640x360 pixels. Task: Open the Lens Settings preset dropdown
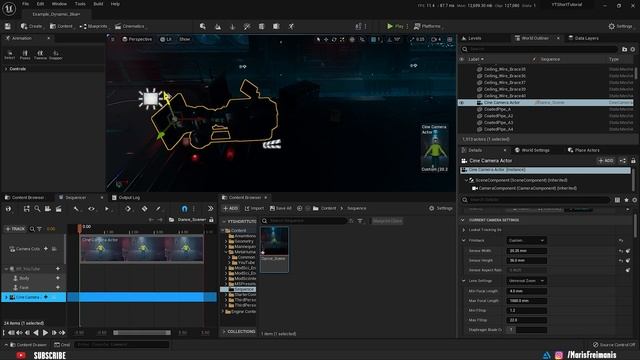[x=526, y=281]
